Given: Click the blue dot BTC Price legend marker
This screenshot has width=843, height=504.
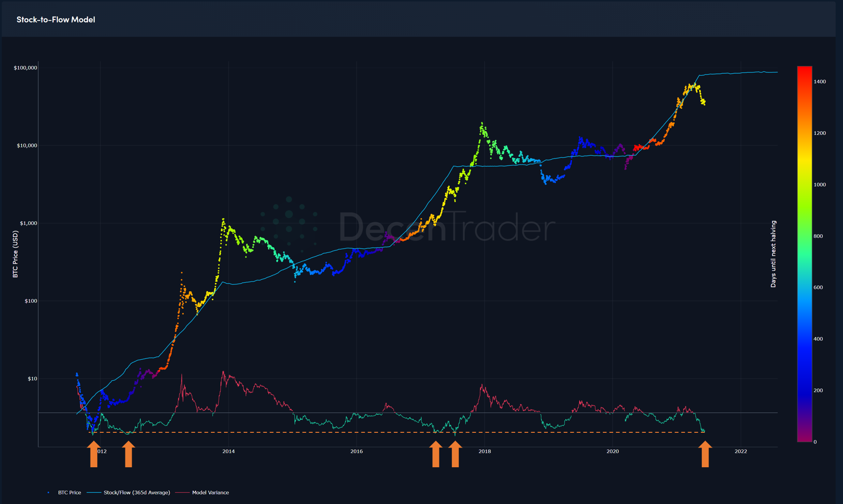Looking at the screenshot, I should click(x=48, y=492).
